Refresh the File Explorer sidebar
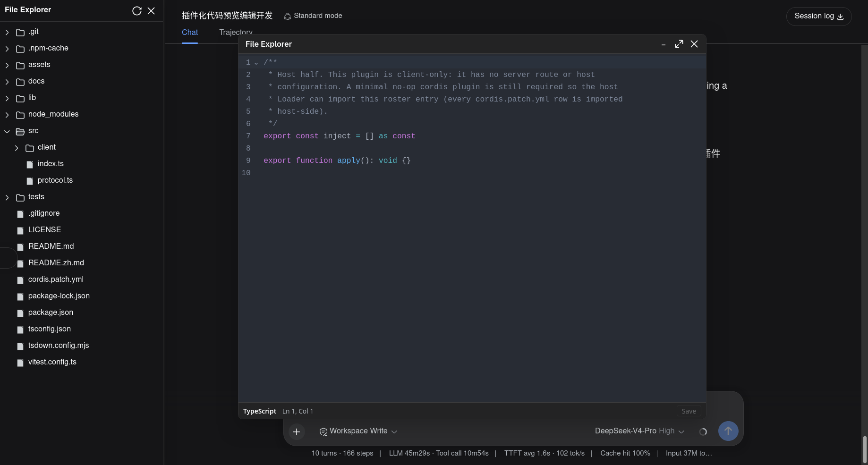Viewport: 868px width, 465px height. tap(137, 11)
